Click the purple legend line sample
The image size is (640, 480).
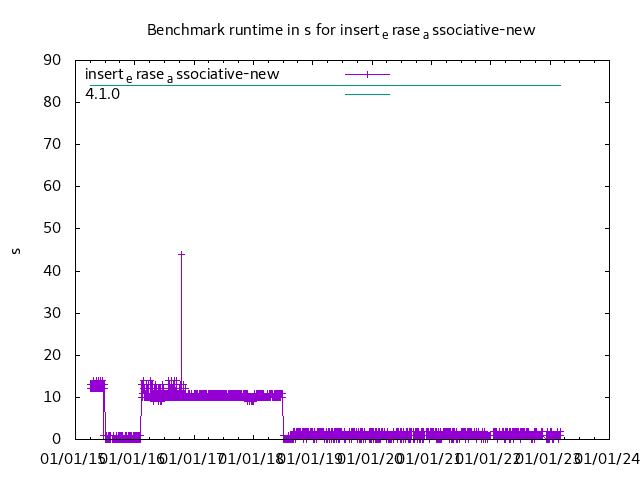click(x=367, y=74)
